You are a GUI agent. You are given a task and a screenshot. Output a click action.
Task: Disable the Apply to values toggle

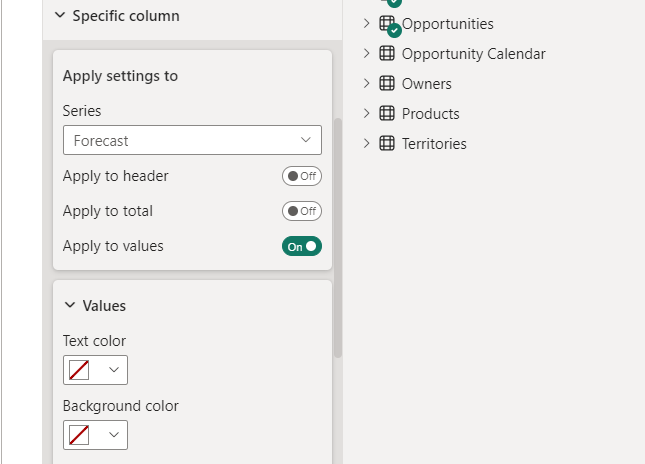pos(301,246)
